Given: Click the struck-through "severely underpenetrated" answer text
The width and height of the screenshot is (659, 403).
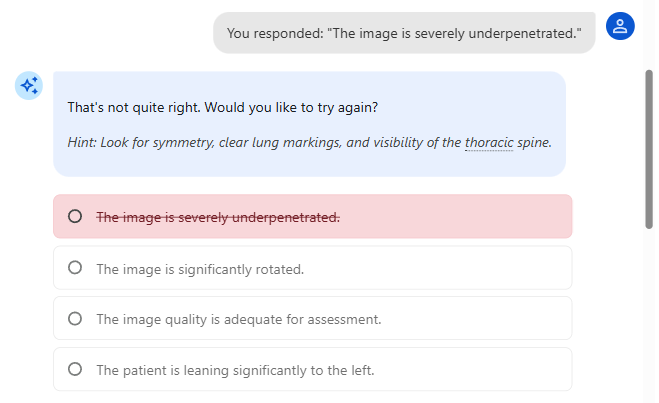Looking at the screenshot, I should tap(218, 217).
